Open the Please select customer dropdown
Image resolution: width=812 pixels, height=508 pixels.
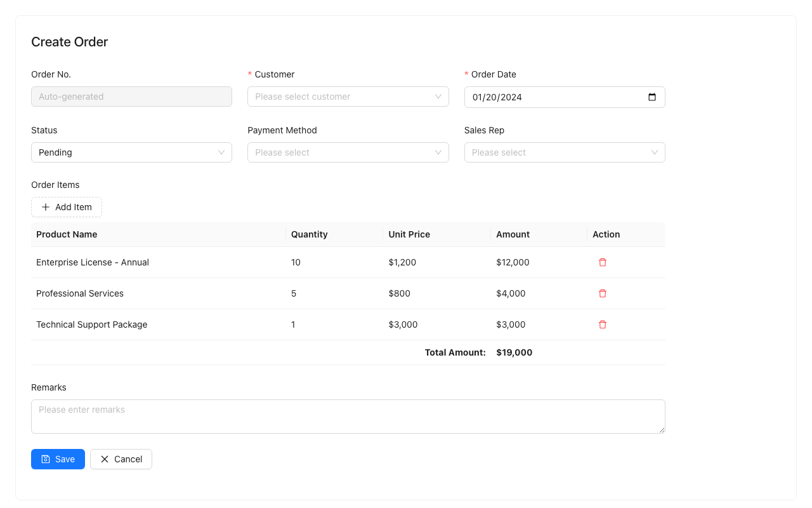click(348, 97)
